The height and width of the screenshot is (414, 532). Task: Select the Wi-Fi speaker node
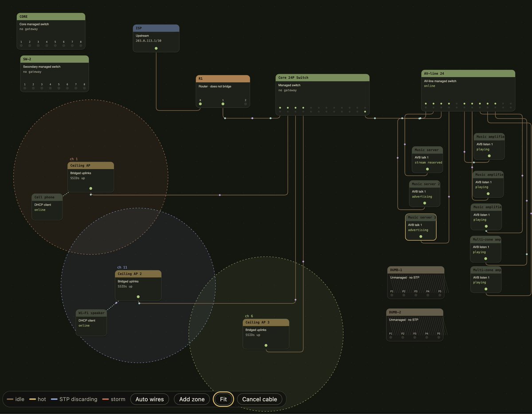[91, 323]
